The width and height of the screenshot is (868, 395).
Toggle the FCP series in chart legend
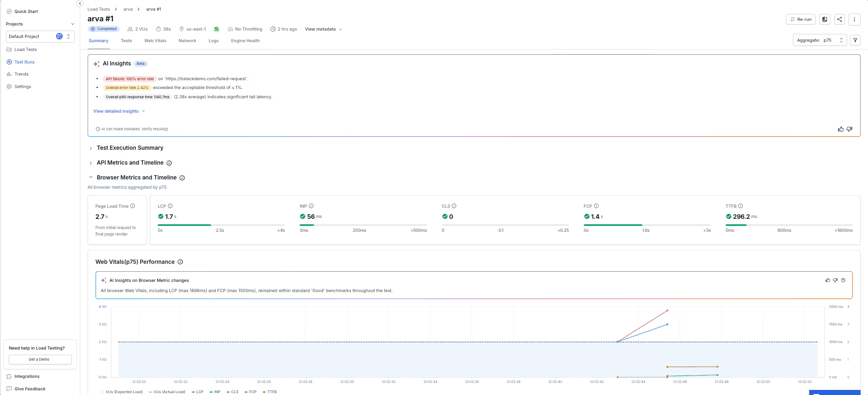tap(250, 392)
